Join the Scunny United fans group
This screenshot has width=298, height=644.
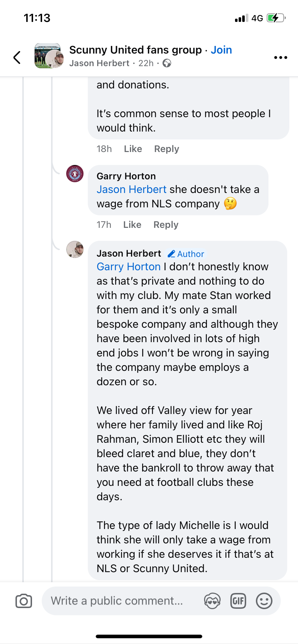point(221,50)
